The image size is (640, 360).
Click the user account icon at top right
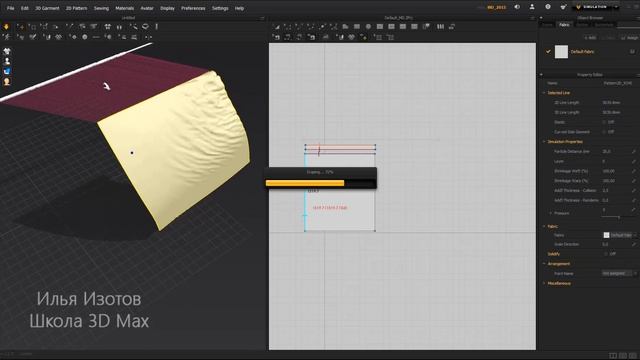coord(532,7)
